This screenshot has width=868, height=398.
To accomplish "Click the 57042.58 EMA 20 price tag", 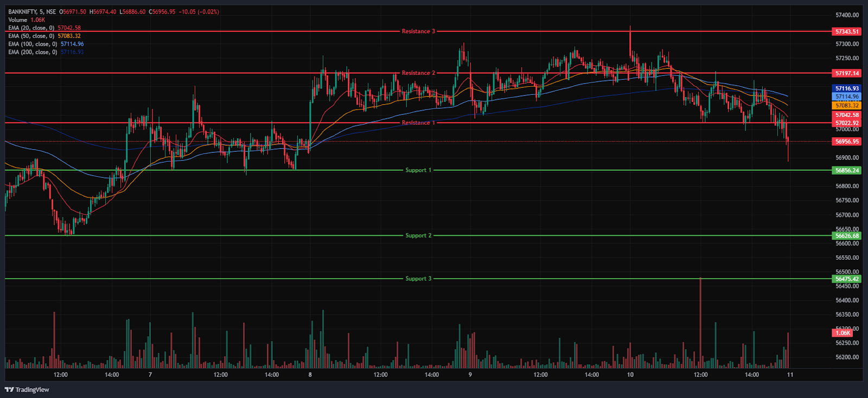I will [846, 115].
